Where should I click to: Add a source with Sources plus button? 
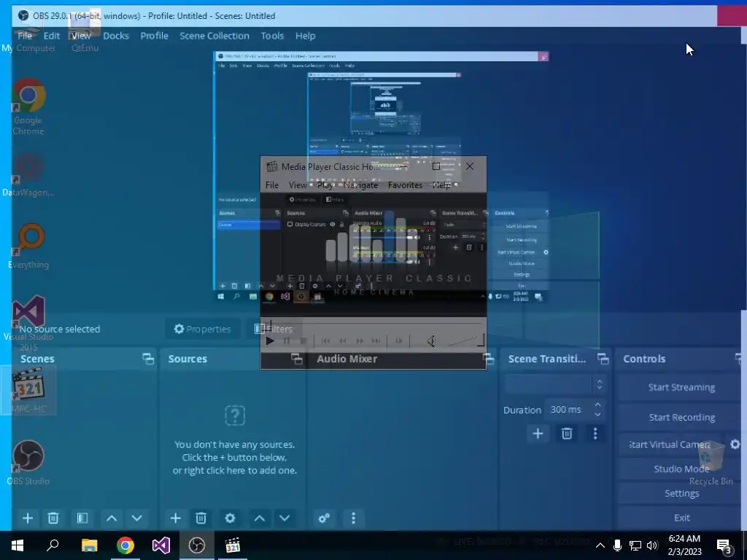tap(175, 518)
